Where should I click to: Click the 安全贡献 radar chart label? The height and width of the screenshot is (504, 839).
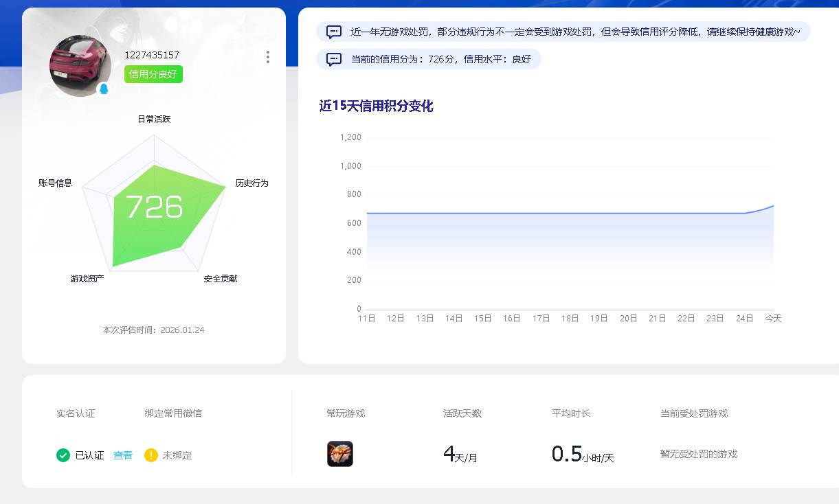coord(219,280)
